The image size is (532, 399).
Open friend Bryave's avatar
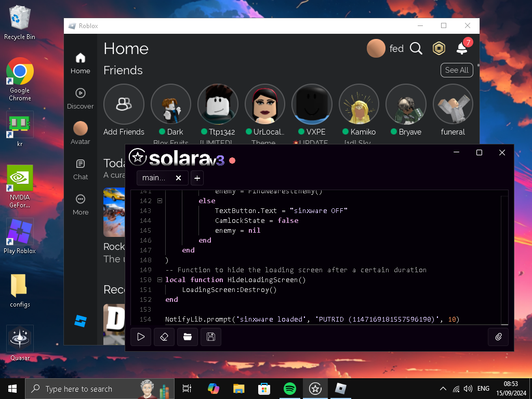coord(406,104)
